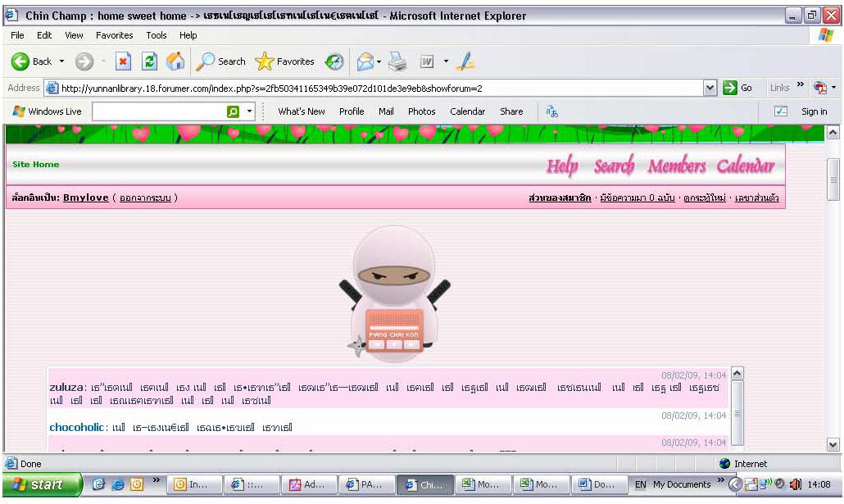This screenshot has width=844, height=504.
Task: Open the Start menu
Action: pos(42,484)
